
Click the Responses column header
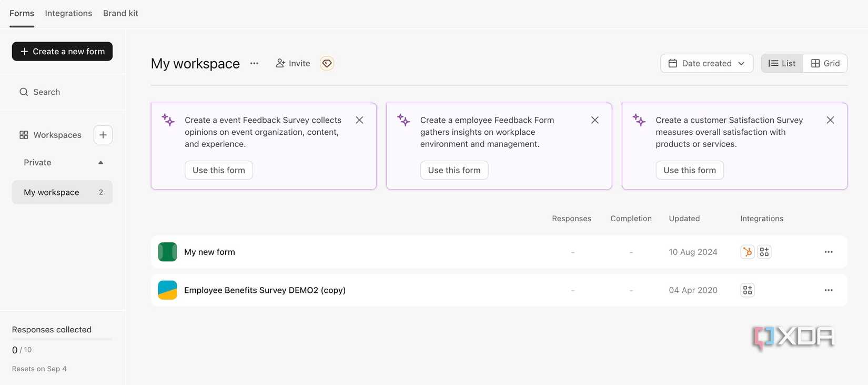tap(571, 219)
